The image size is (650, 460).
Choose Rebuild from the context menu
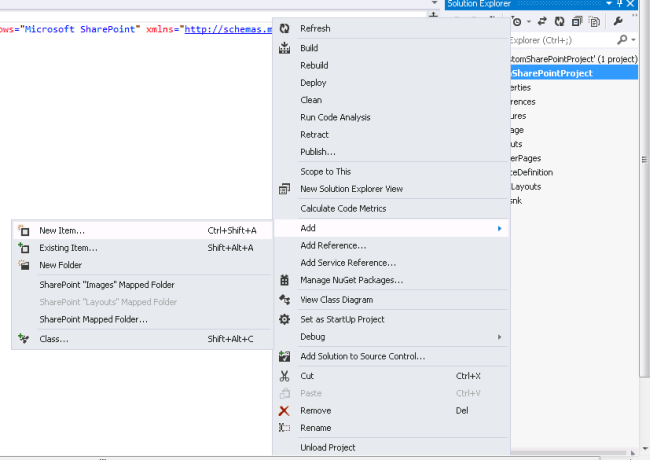[x=314, y=65]
